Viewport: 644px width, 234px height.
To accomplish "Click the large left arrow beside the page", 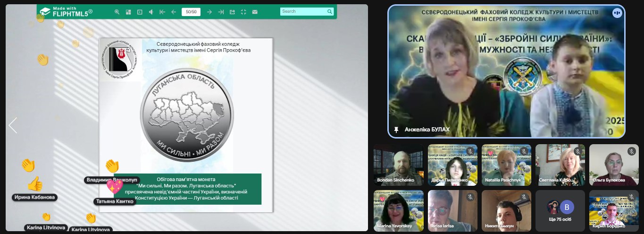I will 13,125.
